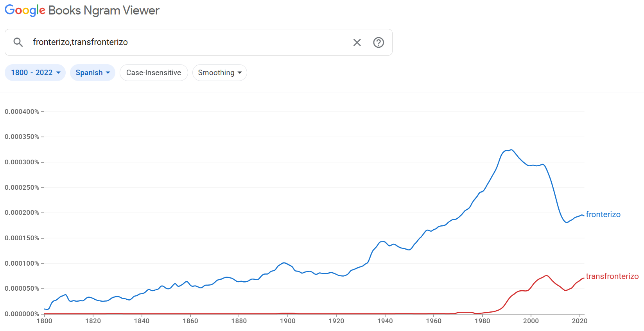The height and width of the screenshot is (331, 644).
Task: Click the 0.000200% y-axis label
Action: coord(22,212)
